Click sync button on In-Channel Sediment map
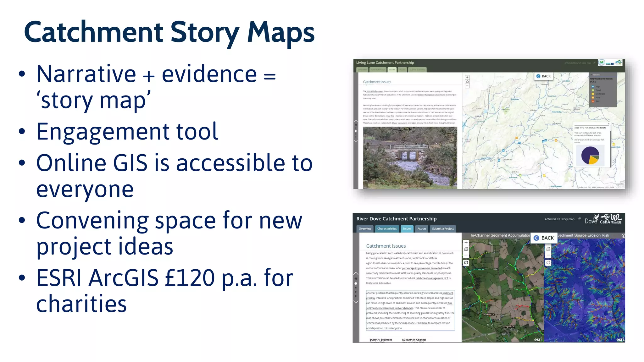 (x=466, y=263)
